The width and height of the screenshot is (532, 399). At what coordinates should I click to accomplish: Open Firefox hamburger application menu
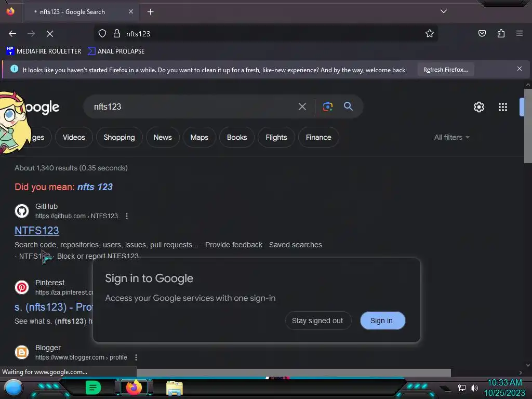tap(520, 33)
